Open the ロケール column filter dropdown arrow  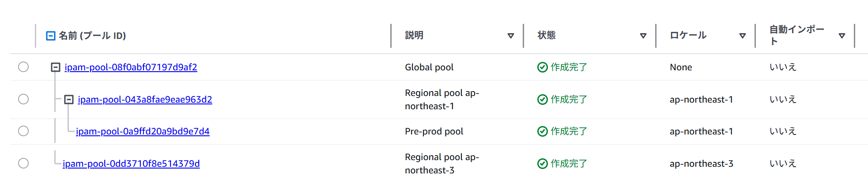coord(743,36)
